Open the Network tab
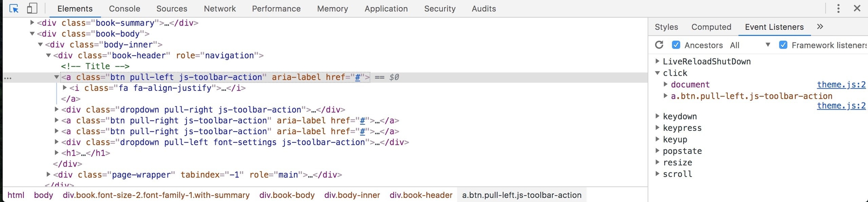This screenshot has height=202, width=868. coord(220,9)
